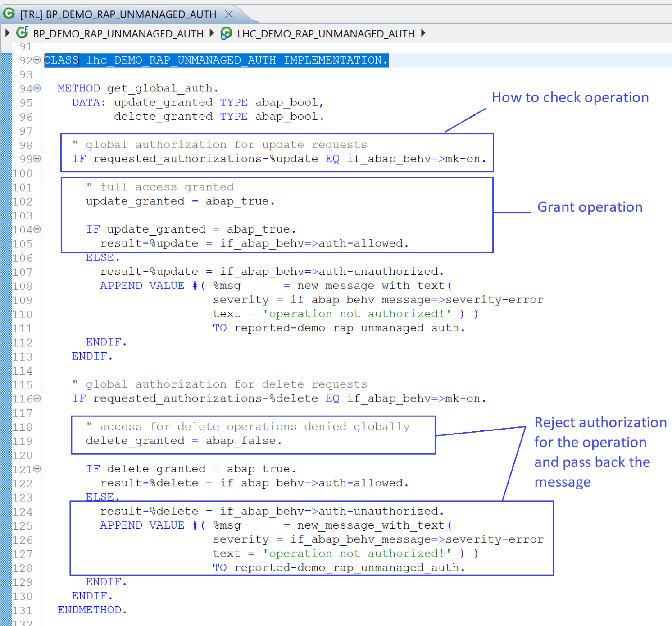Close the BP_DEMO_RAP_UNMANAGED_AUTH editor tab
Viewport: 672px width, 626px height.
[x=229, y=14]
